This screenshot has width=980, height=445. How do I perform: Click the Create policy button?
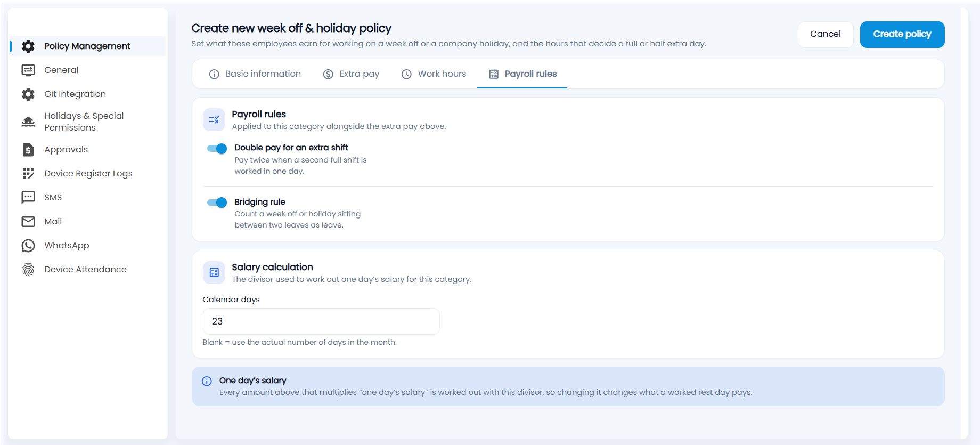pos(902,34)
